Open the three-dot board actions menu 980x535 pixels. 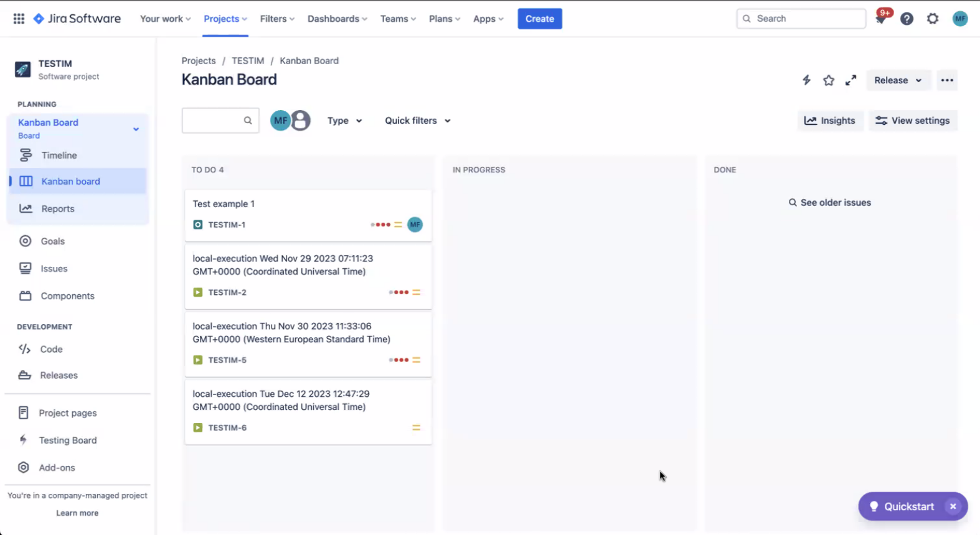coord(947,80)
